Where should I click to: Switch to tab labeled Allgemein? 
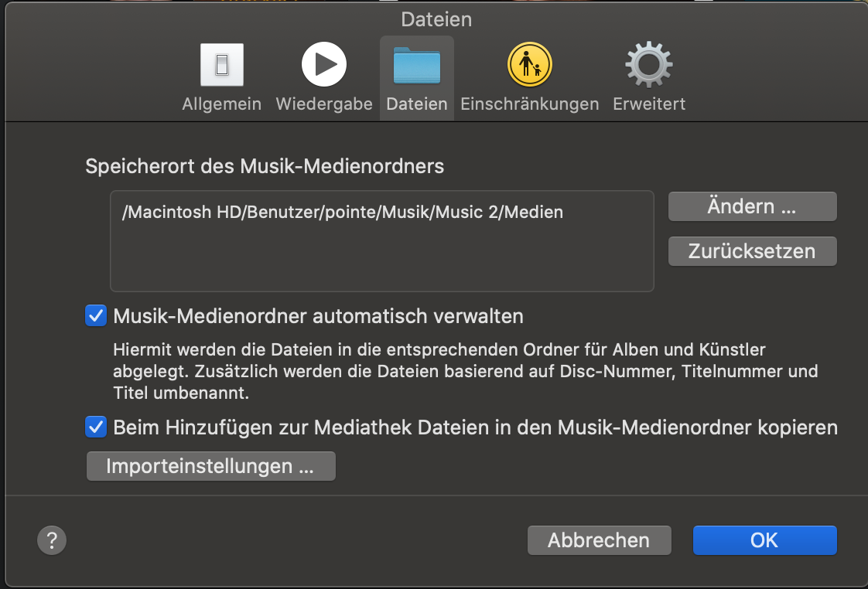(x=221, y=104)
